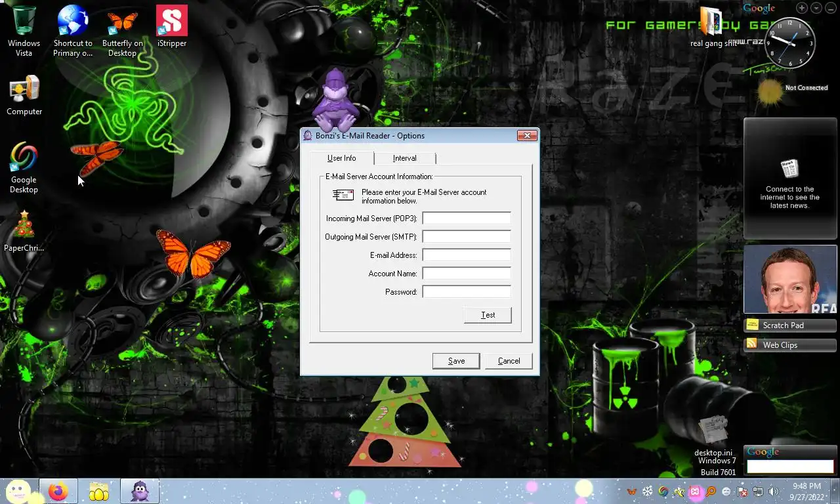840x504 pixels.
Task: Click the Google logo atop the sidebar
Action: point(759,9)
